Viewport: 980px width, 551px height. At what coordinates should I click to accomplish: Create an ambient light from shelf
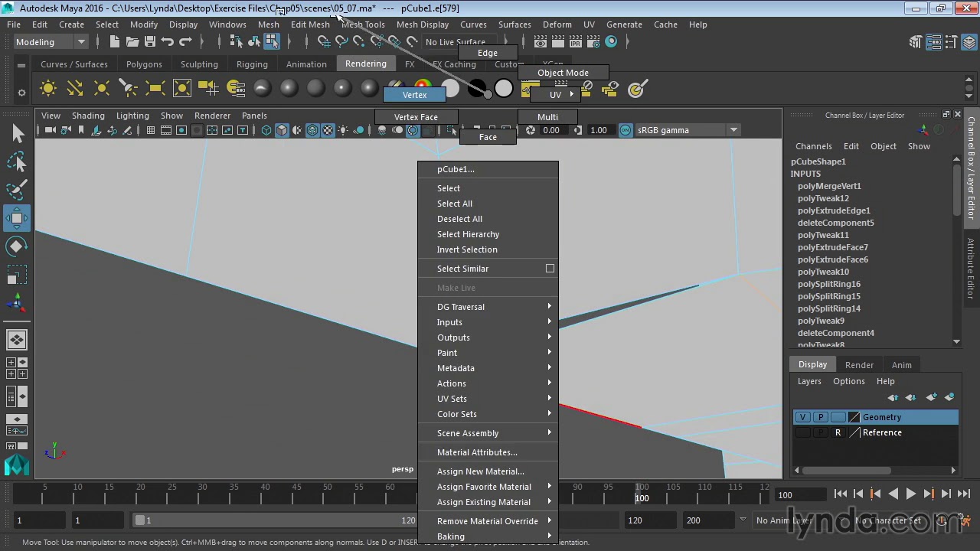coord(48,89)
